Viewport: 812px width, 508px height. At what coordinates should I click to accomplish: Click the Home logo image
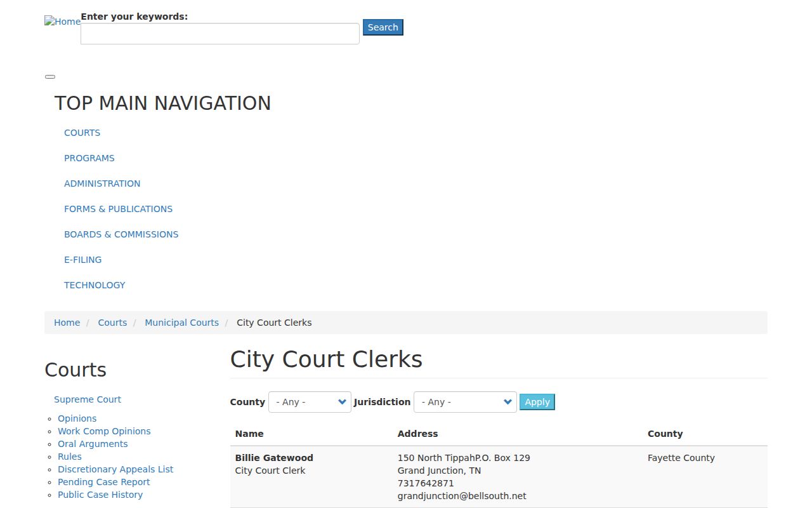tap(62, 22)
